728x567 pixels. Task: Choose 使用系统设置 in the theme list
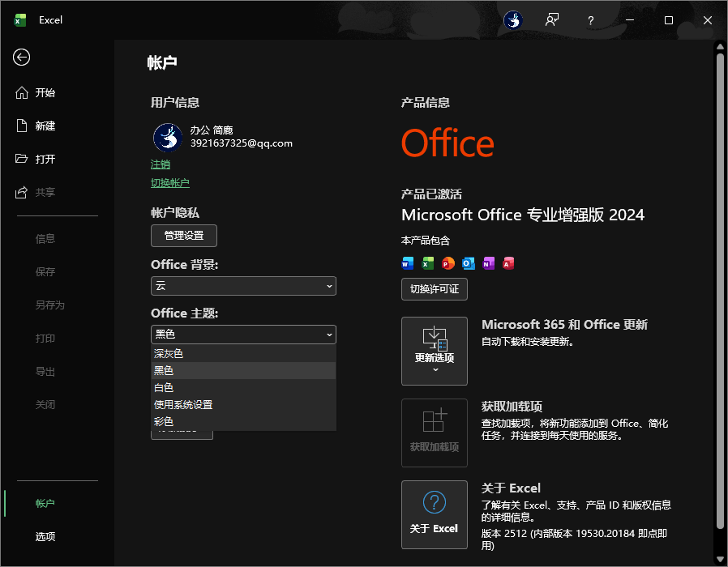(184, 404)
